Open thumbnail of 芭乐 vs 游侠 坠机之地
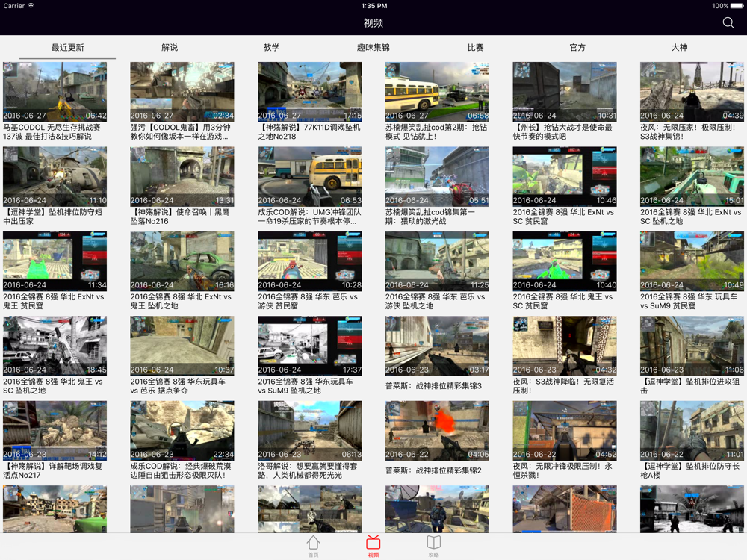Screen dimensions: 747x560 click(x=437, y=261)
